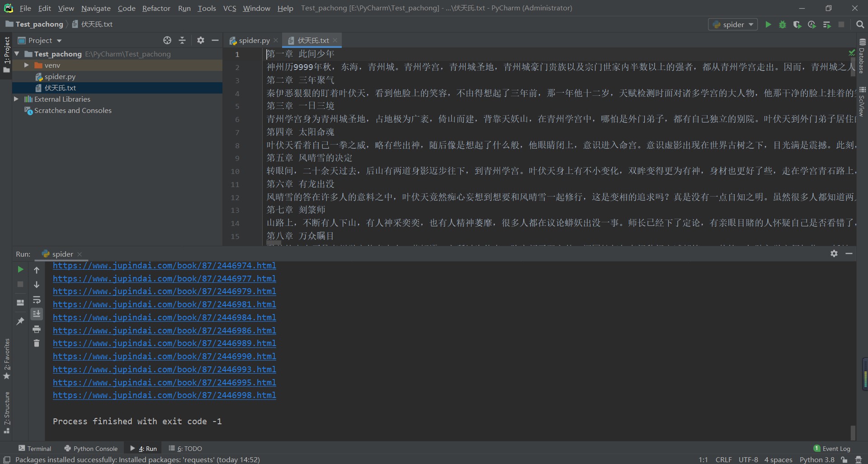Open Project panel settings gear
The width and height of the screenshot is (868, 464).
coord(201,40)
